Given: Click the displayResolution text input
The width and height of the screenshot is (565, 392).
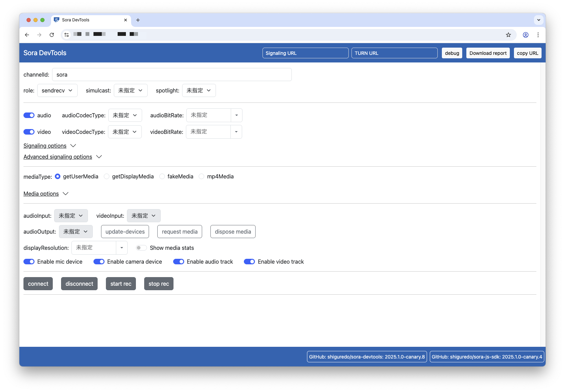Looking at the screenshot, I should (x=94, y=248).
